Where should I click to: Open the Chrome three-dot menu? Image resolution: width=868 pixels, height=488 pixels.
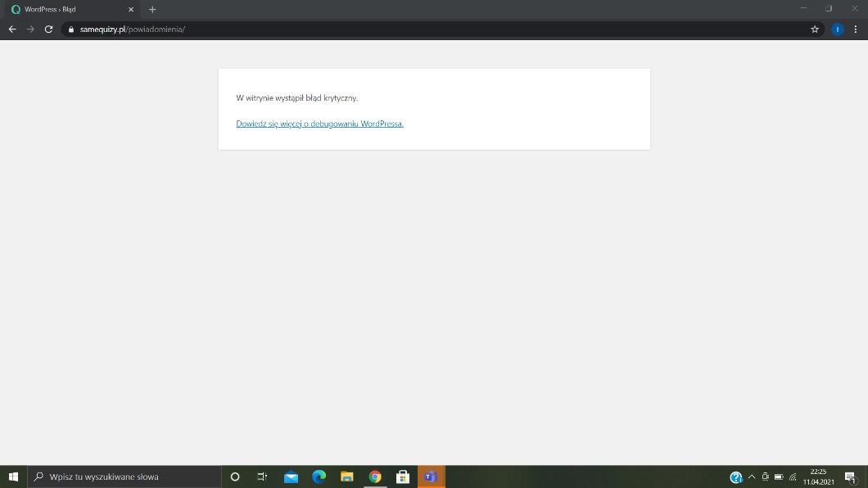(x=856, y=29)
